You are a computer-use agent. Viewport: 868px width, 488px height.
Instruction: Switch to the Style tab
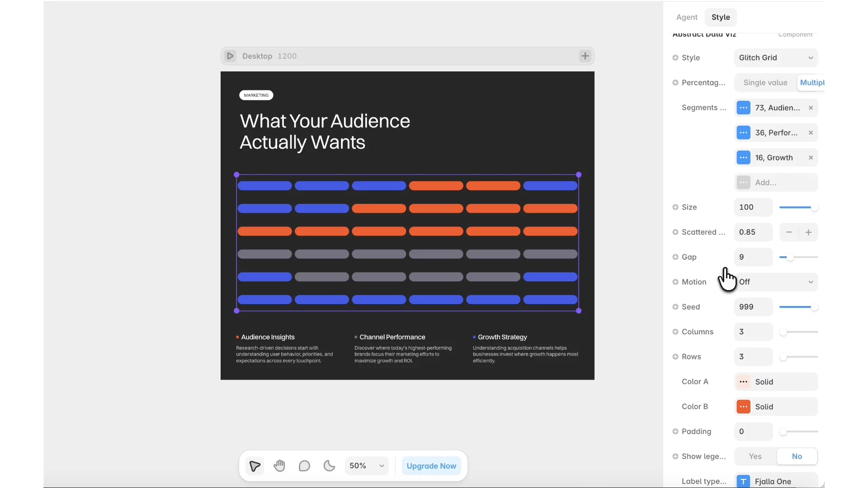coord(721,17)
